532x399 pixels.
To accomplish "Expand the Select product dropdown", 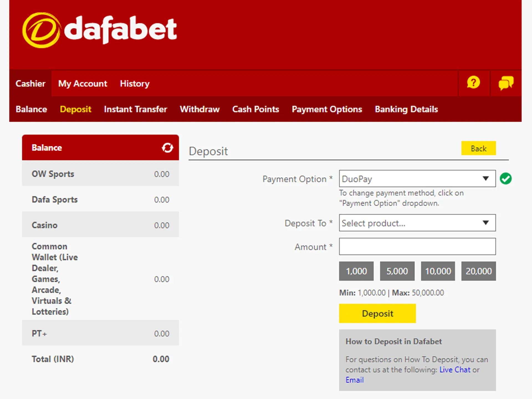I will 417,223.
